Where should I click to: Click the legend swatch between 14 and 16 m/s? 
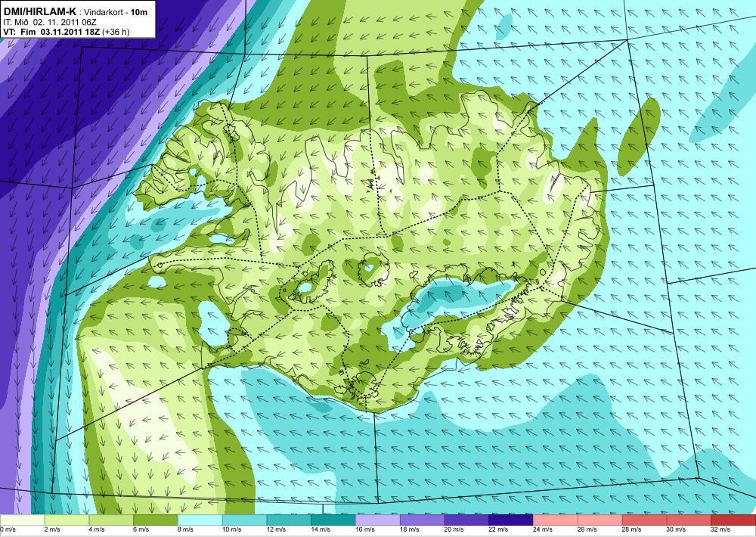pyautogui.click(x=333, y=520)
